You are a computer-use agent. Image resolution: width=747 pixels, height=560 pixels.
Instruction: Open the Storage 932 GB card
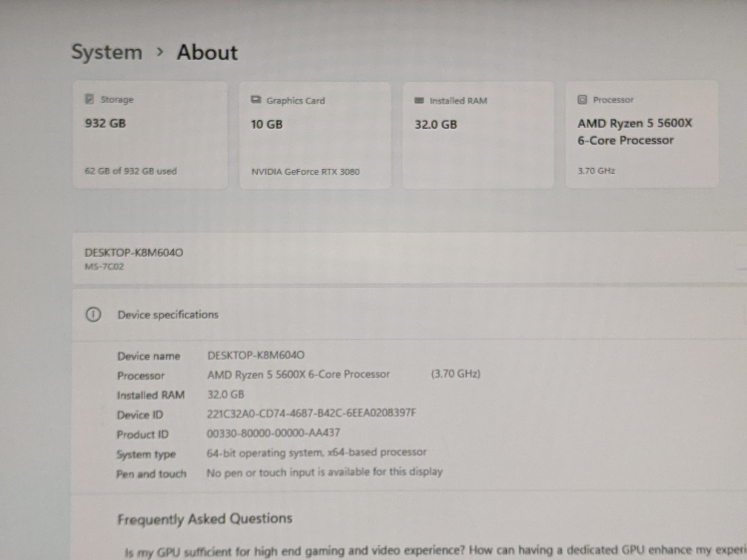coord(150,136)
